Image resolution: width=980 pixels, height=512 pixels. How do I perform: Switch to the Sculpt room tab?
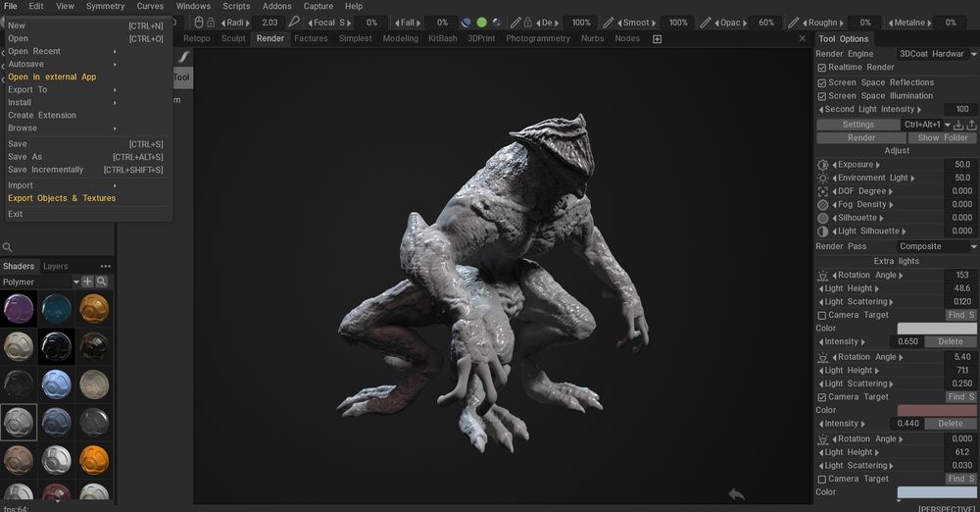233,39
